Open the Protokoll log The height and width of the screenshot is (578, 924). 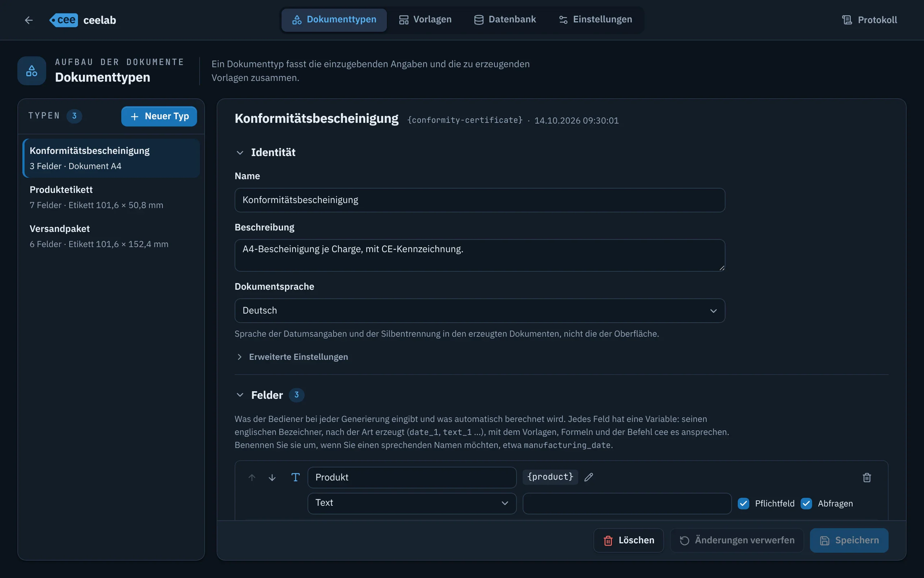(869, 20)
